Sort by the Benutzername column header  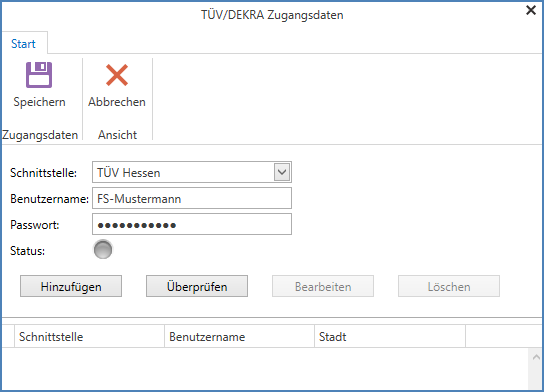[239, 336]
